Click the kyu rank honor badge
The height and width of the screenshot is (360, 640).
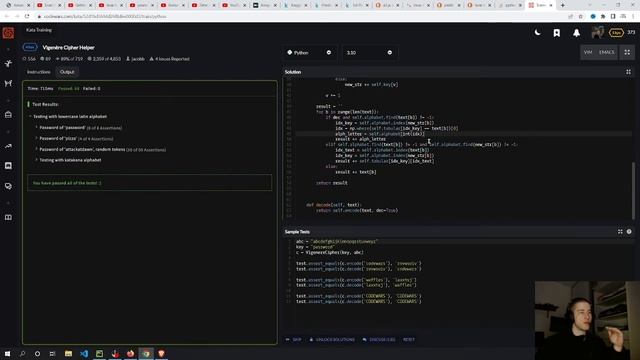click(x=616, y=33)
